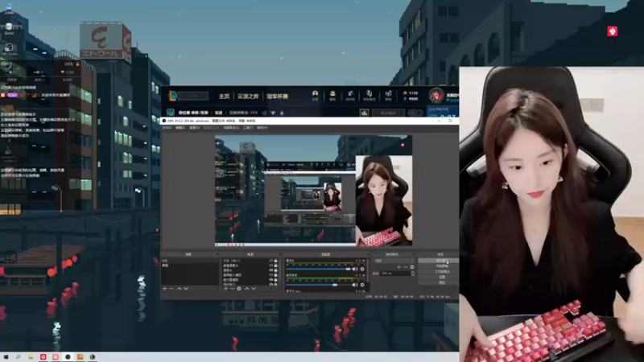
Task: Flip the toggle switch in League lobby bar
Action: click(x=415, y=113)
